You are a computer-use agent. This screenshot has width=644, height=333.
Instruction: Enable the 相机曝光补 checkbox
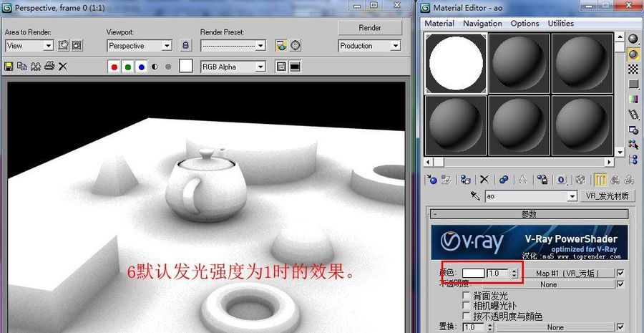[466, 306]
